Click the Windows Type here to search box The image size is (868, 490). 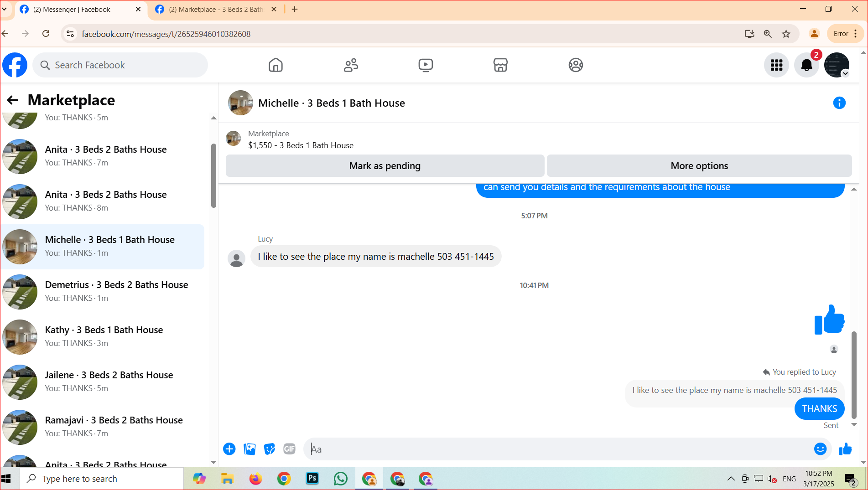click(102, 479)
